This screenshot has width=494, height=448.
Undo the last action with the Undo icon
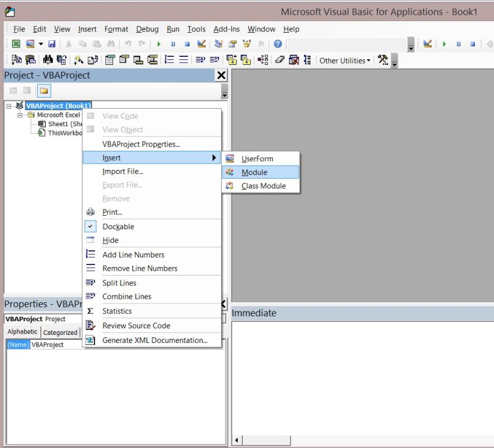pyautogui.click(x=129, y=43)
